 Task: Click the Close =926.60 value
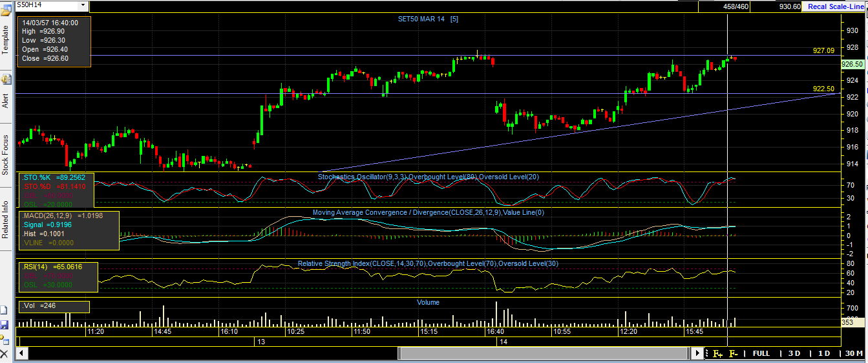[x=45, y=58]
